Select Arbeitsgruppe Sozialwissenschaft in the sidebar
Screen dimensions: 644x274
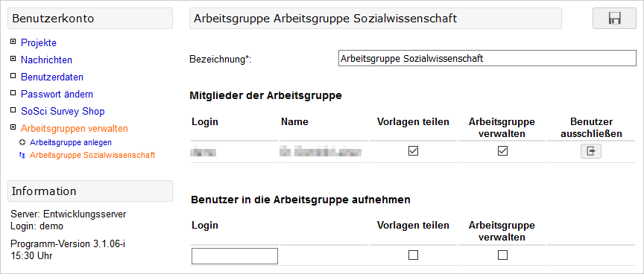pos(92,155)
